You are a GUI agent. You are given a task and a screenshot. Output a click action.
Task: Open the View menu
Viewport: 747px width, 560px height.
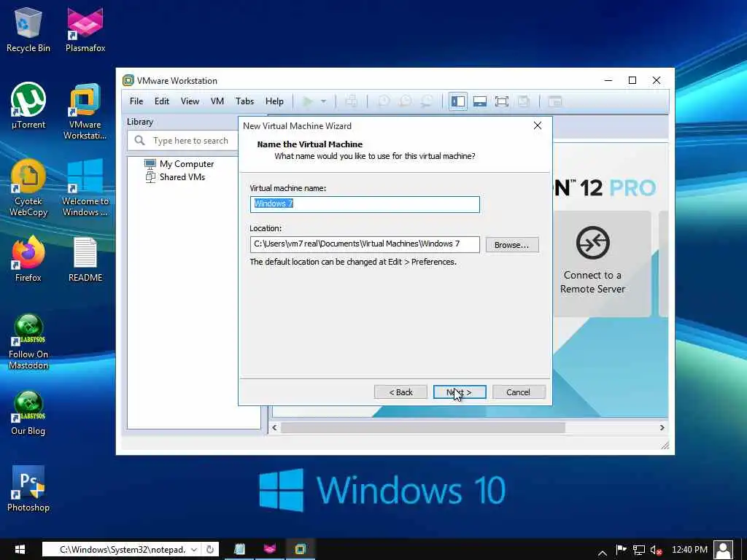(190, 101)
